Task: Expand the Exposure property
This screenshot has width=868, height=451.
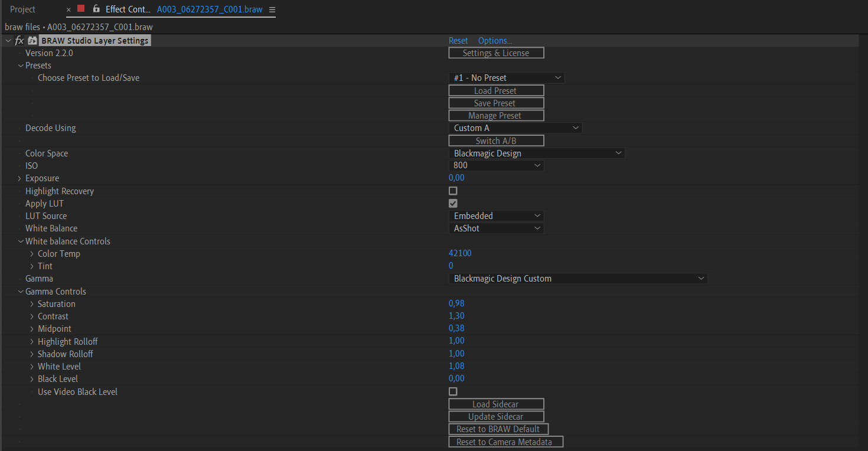Action: click(x=19, y=178)
